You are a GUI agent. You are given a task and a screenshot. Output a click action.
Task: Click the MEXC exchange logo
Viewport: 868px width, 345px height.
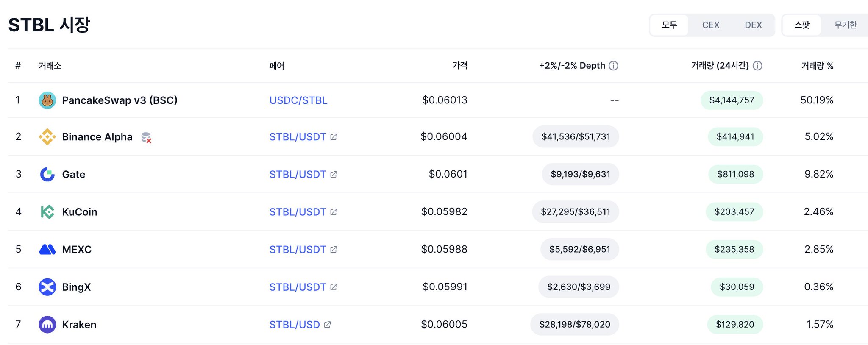(x=47, y=249)
